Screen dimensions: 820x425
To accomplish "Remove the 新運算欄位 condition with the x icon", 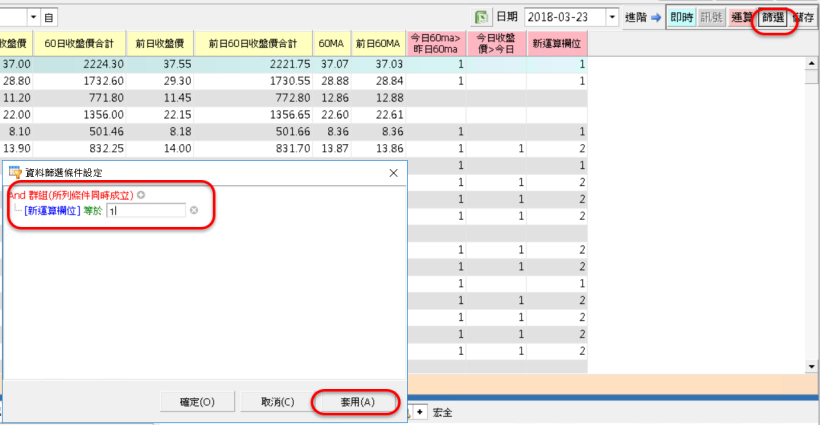I will pyautogui.click(x=194, y=210).
